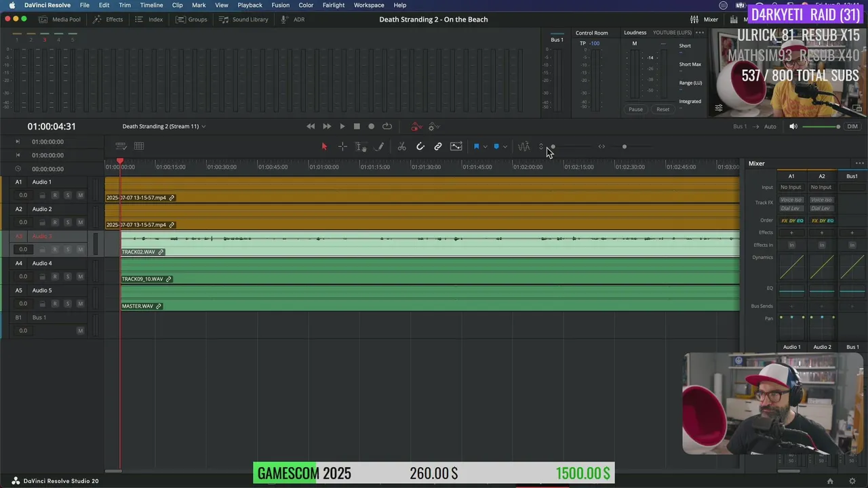Screen dimensions: 868x488
Task: Mute Bus 1 track
Action: tap(80, 331)
